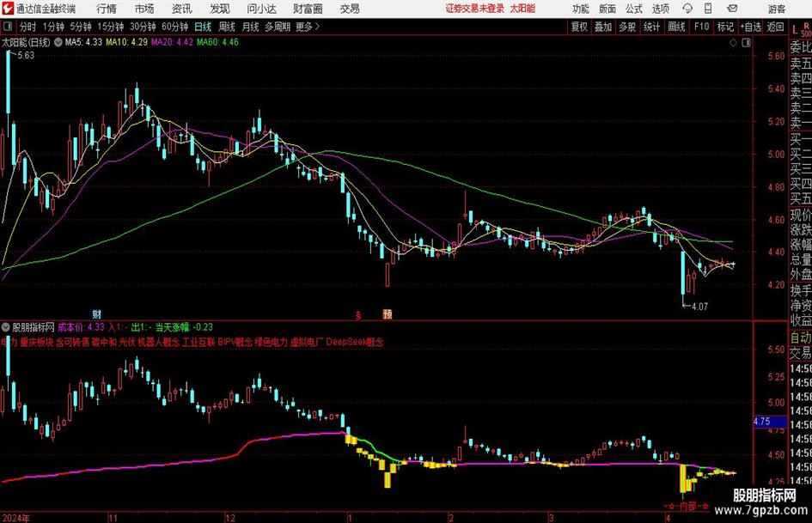This screenshot has width=812, height=523.
Task: Click the MA5: 4.33 indicator label
Action: 83,42
